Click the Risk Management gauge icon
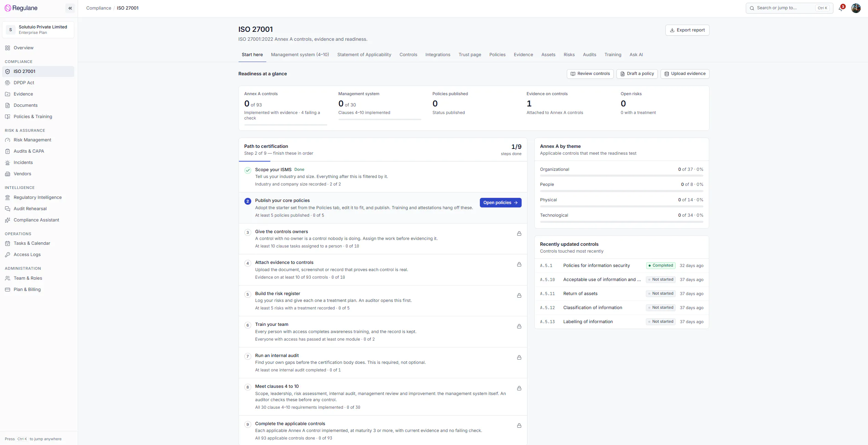This screenshot has width=868, height=445. point(8,140)
